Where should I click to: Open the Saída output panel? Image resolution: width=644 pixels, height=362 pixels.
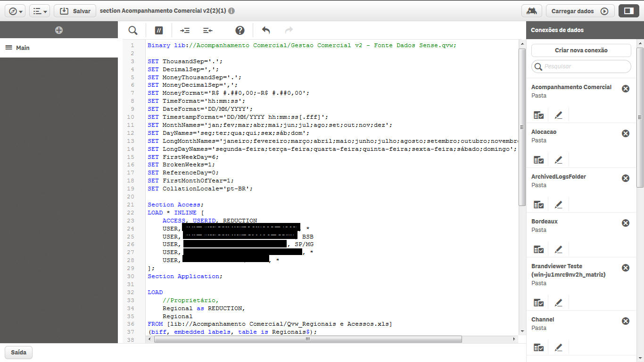pos(19,352)
